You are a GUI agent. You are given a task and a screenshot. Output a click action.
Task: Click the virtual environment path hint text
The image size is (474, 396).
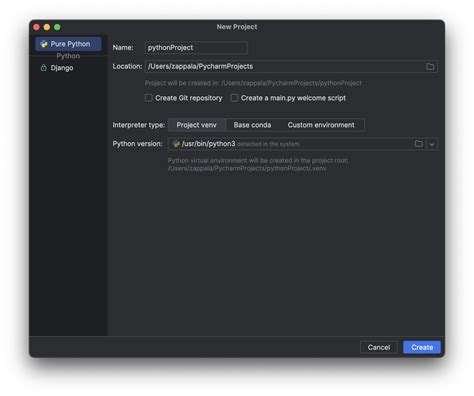click(x=258, y=164)
